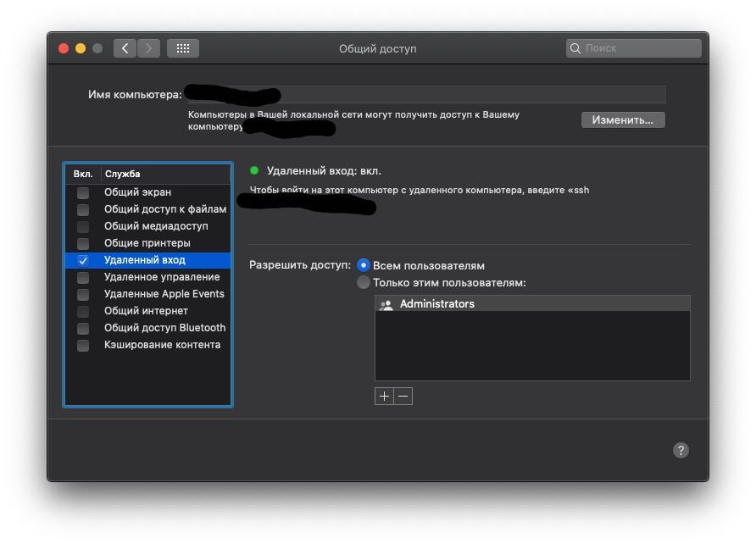Remove a user with the minus button
Screen dimensions: 756x544
(x=403, y=396)
